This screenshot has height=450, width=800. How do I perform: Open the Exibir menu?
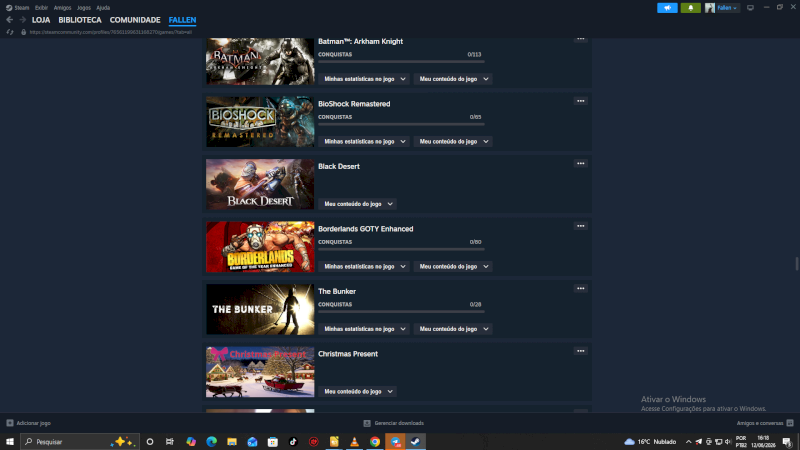41,8
